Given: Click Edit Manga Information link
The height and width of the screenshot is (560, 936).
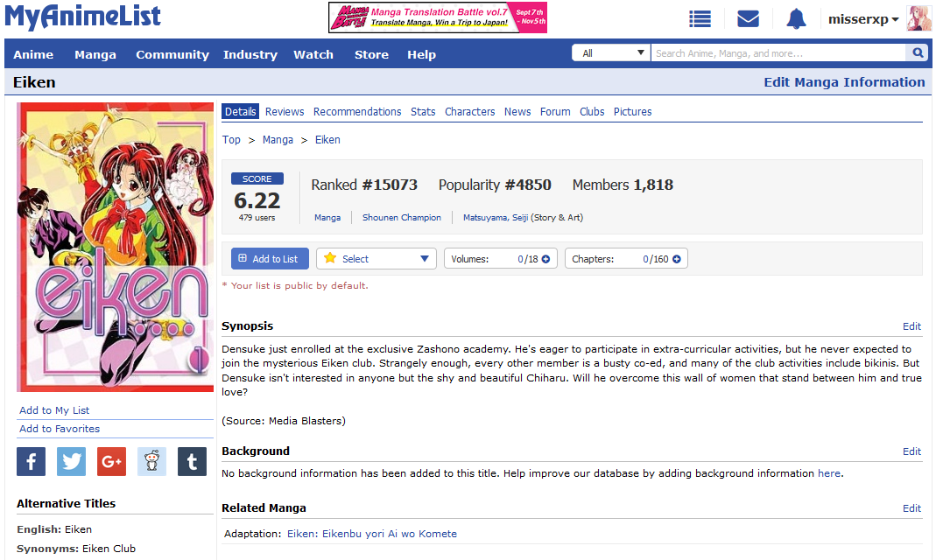Looking at the screenshot, I should pos(844,82).
